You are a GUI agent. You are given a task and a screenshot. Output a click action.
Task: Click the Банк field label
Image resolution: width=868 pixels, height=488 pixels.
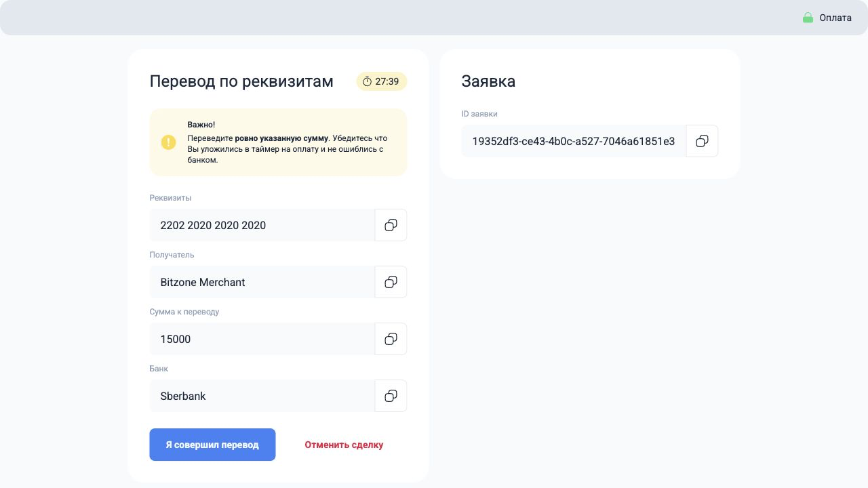(159, 369)
